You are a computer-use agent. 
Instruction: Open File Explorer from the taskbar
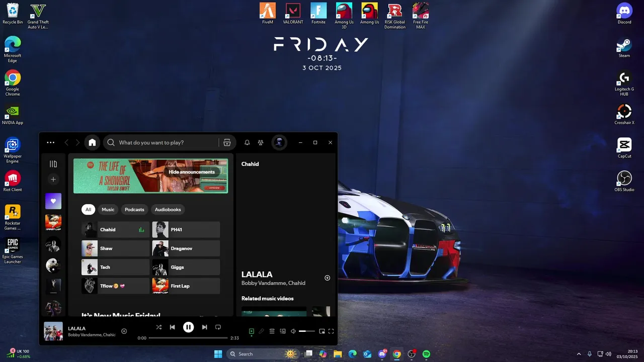click(338, 354)
